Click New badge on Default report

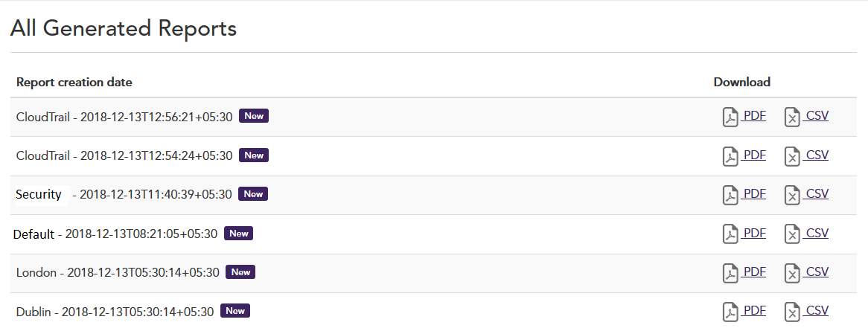point(238,234)
